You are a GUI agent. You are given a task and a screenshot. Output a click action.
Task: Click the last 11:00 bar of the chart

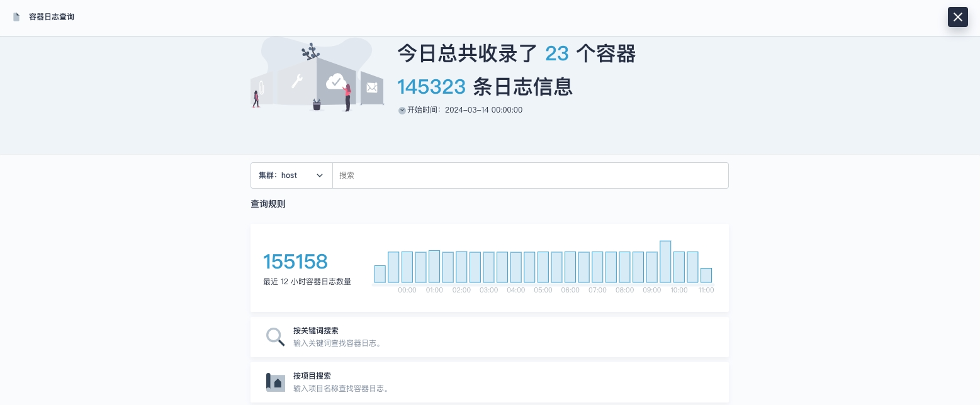tap(706, 275)
